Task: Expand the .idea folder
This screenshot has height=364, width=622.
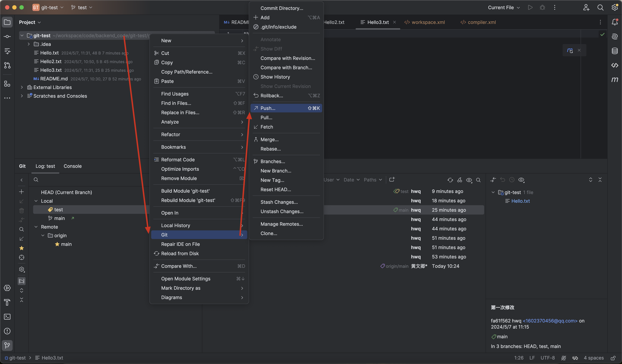Action: pyautogui.click(x=29, y=44)
